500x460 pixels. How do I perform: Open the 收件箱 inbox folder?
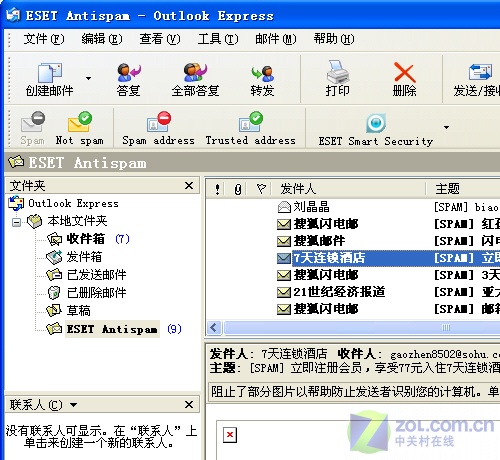click(x=86, y=239)
